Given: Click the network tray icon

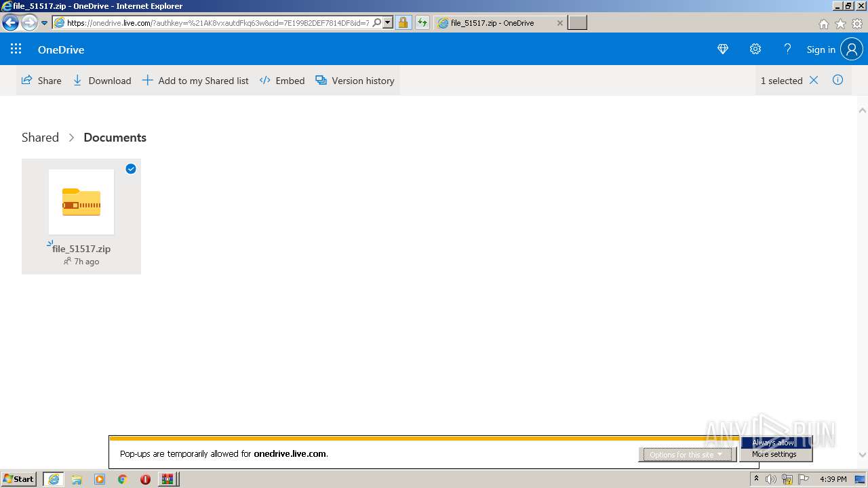Looking at the screenshot, I should coord(787,479).
